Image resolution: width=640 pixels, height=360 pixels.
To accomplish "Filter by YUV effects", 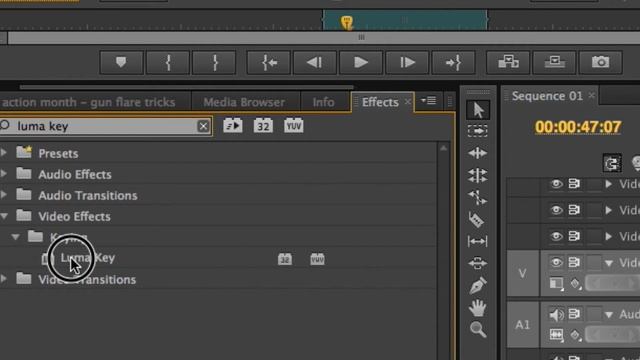I will [293, 126].
